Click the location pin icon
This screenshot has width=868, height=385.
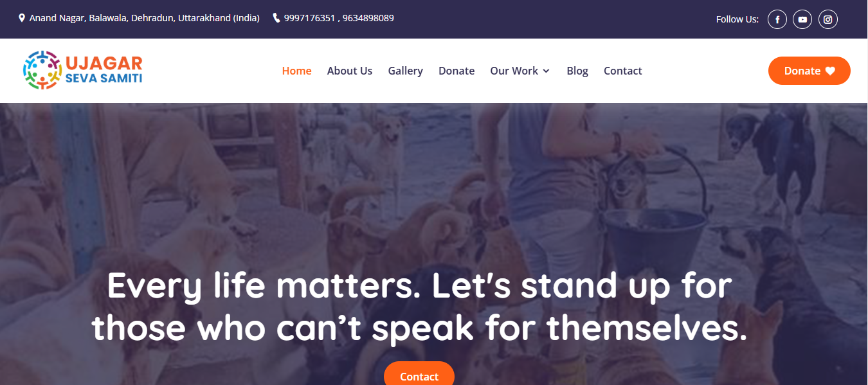point(22,18)
